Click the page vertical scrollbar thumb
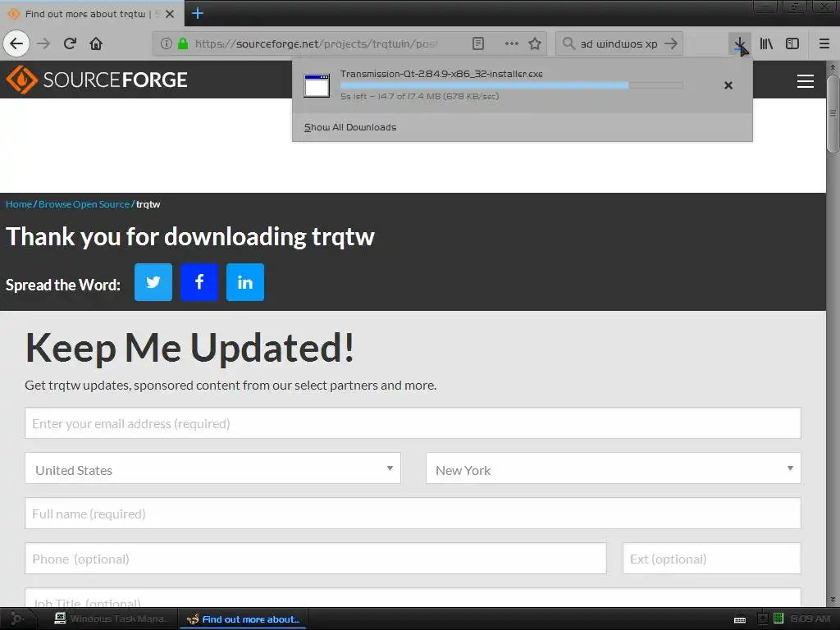Screen dimensions: 840x630 coord(833,113)
